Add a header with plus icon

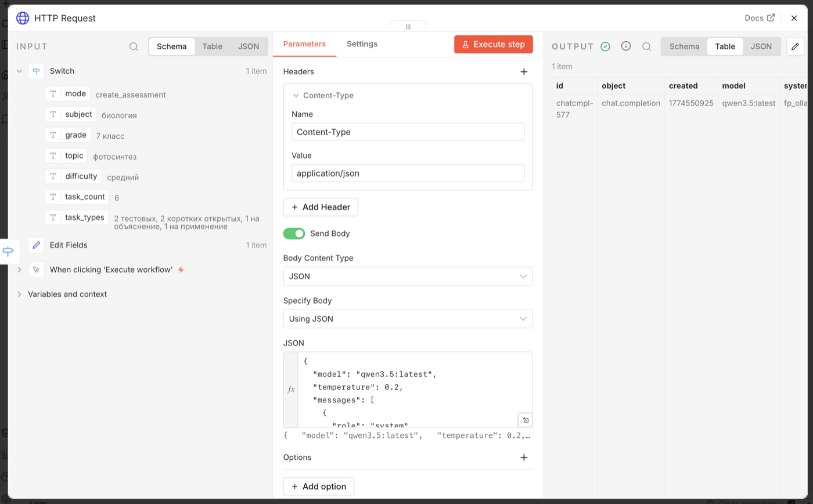click(524, 71)
